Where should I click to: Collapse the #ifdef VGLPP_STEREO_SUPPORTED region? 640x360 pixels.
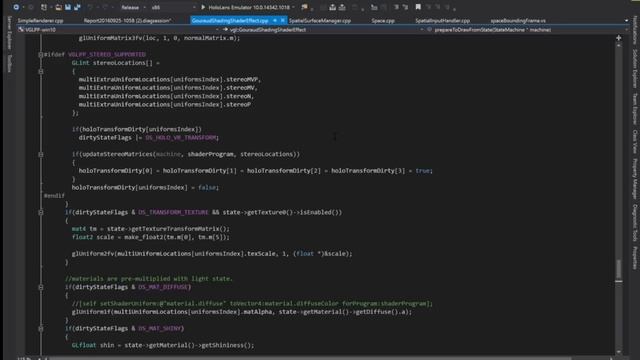click(x=40, y=54)
